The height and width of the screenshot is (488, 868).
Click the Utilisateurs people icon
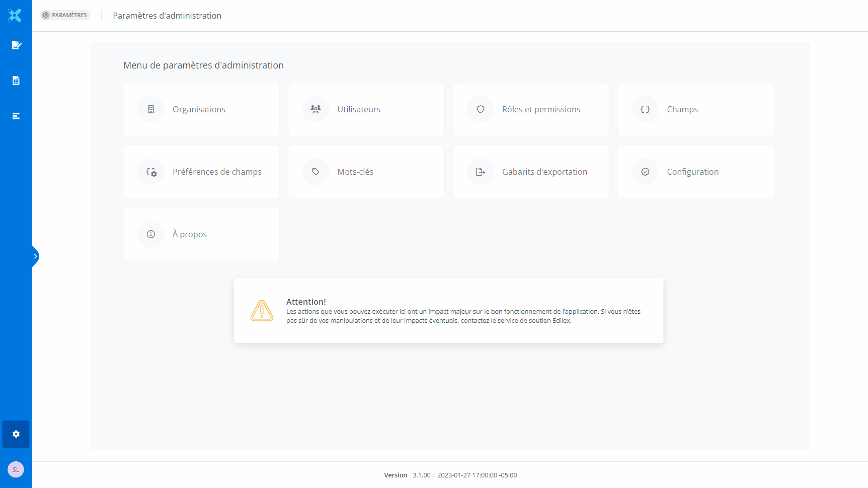[x=315, y=109]
